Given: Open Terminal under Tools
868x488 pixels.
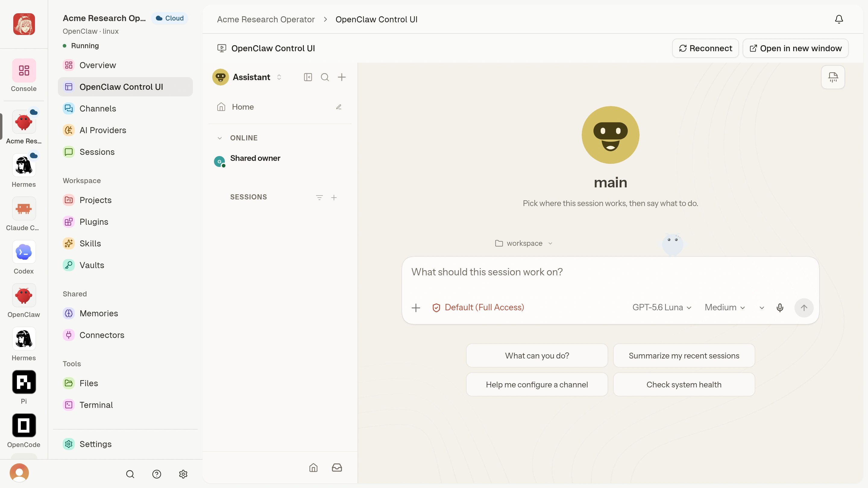Looking at the screenshot, I should coord(125,405).
